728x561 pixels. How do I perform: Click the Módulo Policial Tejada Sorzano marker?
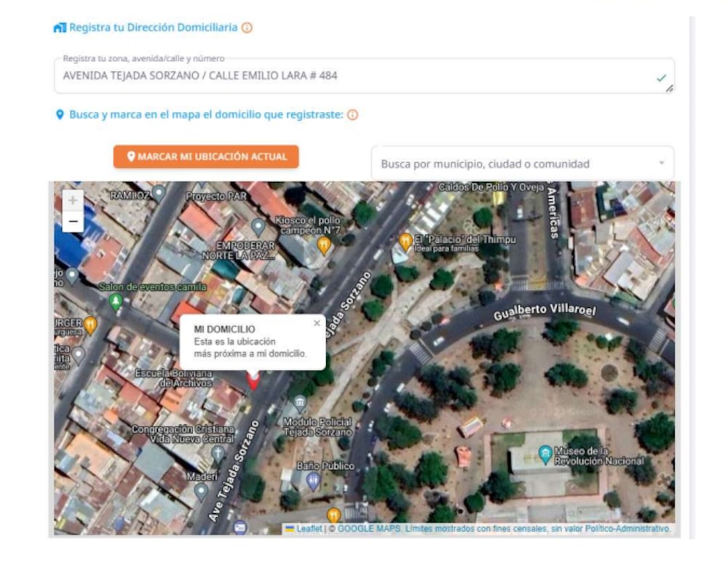pyautogui.click(x=299, y=404)
